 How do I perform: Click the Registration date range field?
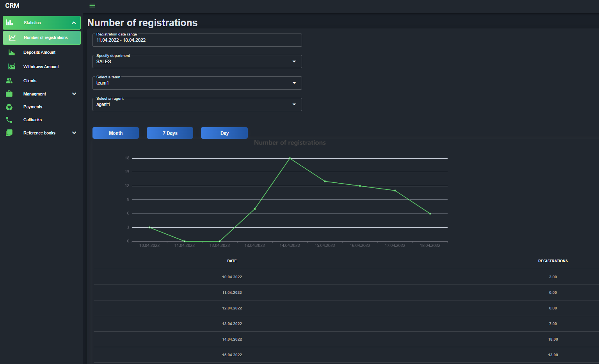point(197,40)
